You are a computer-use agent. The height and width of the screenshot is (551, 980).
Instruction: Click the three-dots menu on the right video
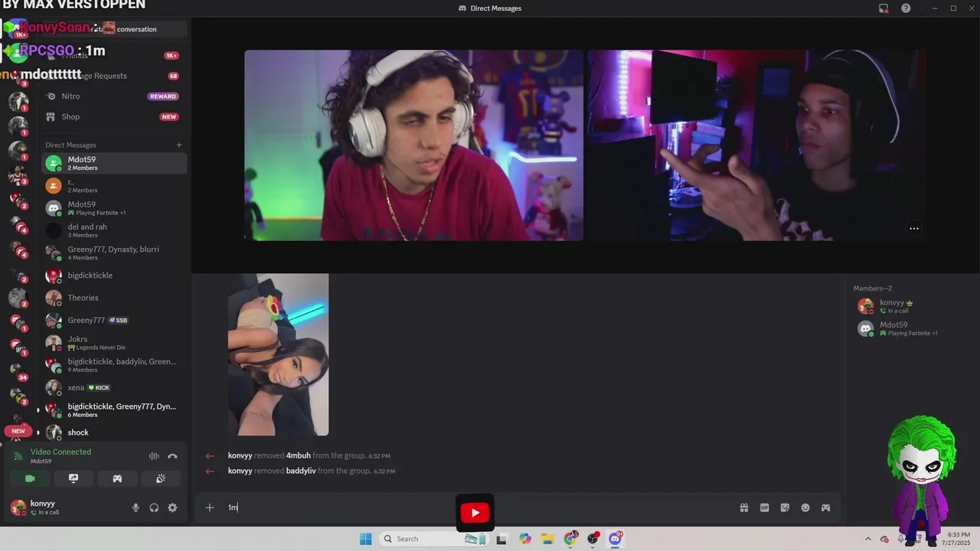[913, 228]
